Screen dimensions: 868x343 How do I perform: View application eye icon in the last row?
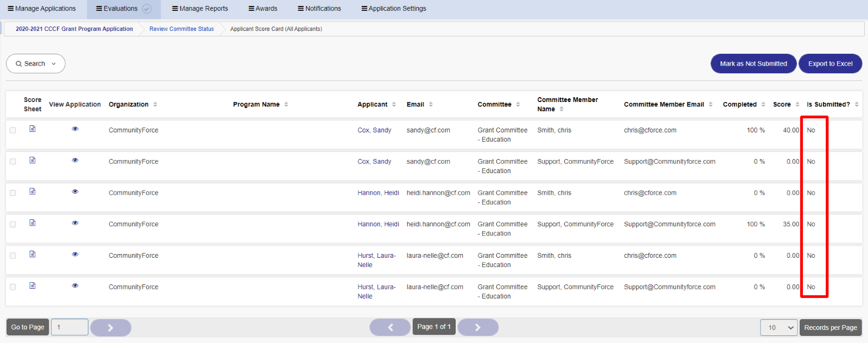(75, 285)
